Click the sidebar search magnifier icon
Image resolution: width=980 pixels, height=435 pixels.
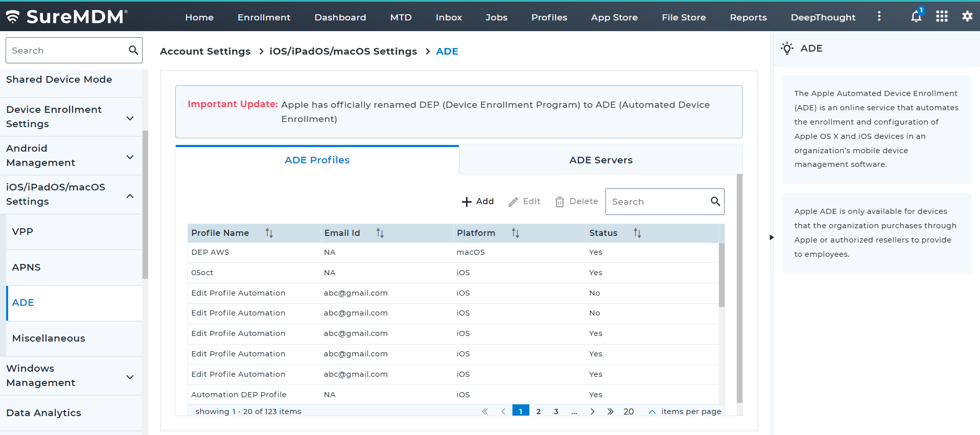(133, 50)
